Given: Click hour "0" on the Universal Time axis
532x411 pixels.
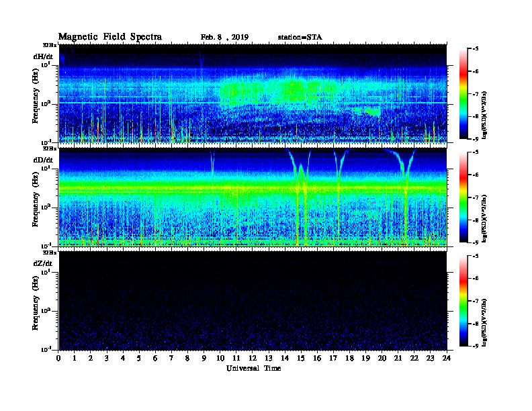Looking at the screenshot, I should pos(58,359).
